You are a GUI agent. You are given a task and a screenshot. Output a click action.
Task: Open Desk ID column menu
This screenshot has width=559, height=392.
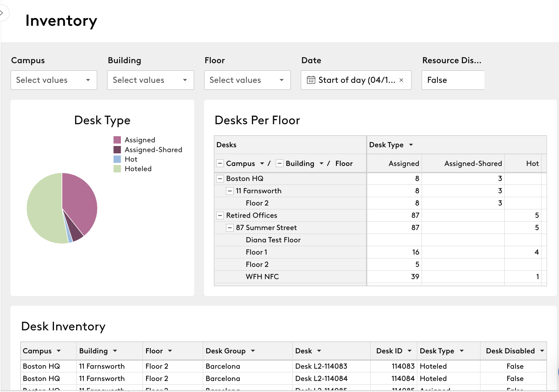410,351
